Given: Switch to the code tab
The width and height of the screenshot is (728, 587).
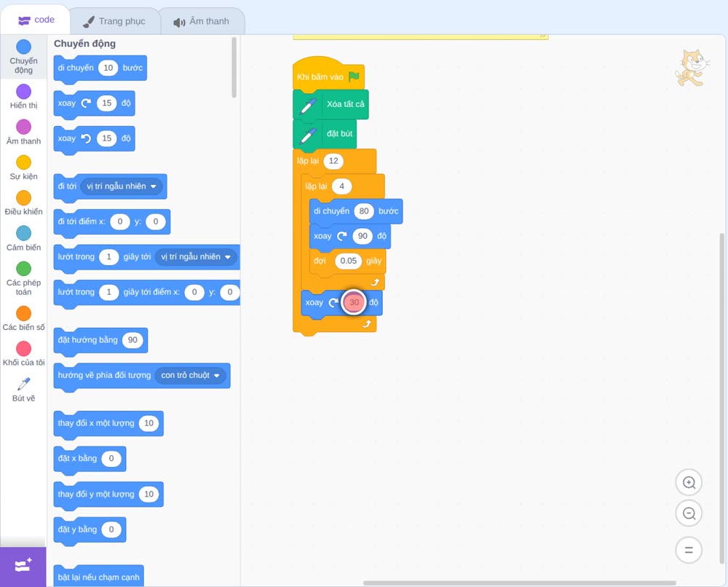Looking at the screenshot, I should (x=36, y=20).
